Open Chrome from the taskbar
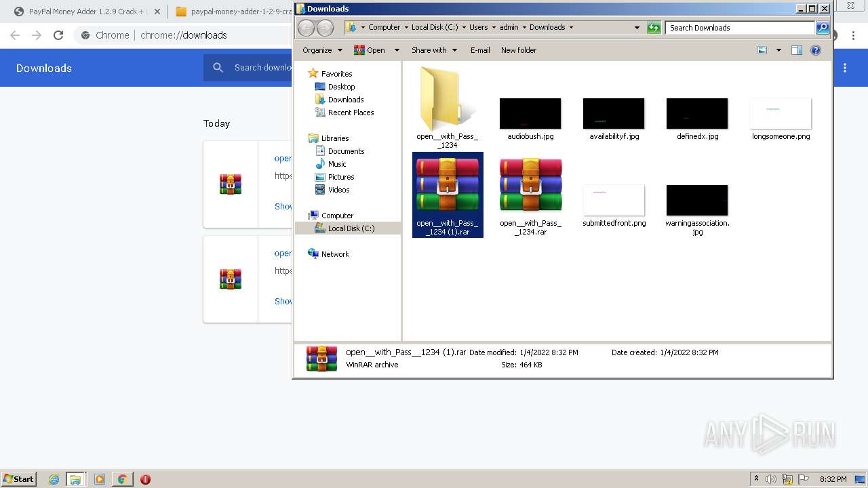The width and height of the screenshot is (868, 488). [122, 479]
